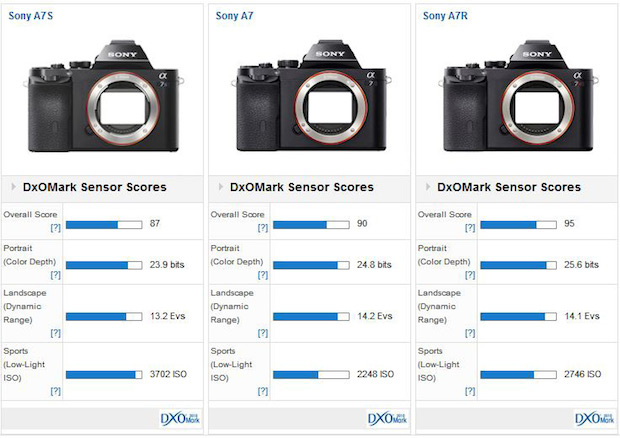The height and width of the screenshot is (438, 620).
Task: Open Overall Score [?] help for Sony A7S
Action: (x=56, y=229)
